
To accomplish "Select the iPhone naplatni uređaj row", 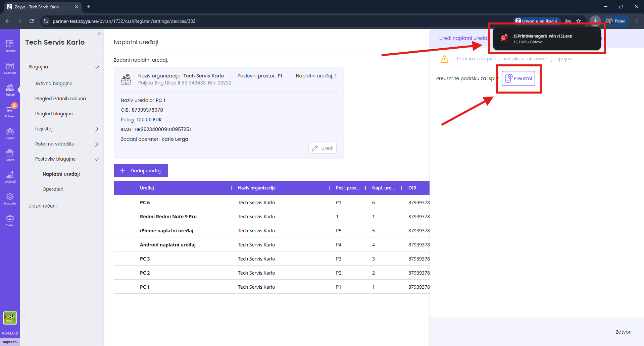I will click(166, 231).
